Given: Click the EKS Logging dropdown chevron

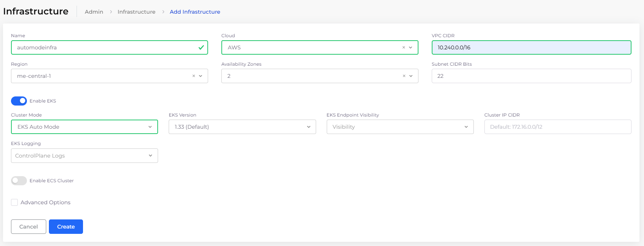Looking at the screenshot, I should point(150,156).
